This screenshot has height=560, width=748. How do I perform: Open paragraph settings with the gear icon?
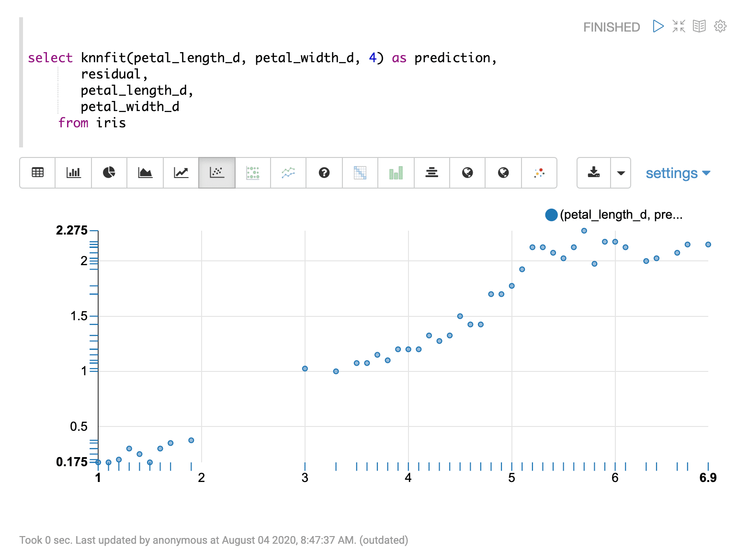720,26
